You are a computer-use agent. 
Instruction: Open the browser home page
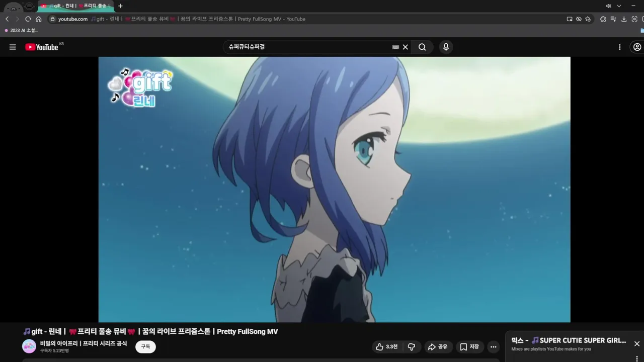click(39, 19)
